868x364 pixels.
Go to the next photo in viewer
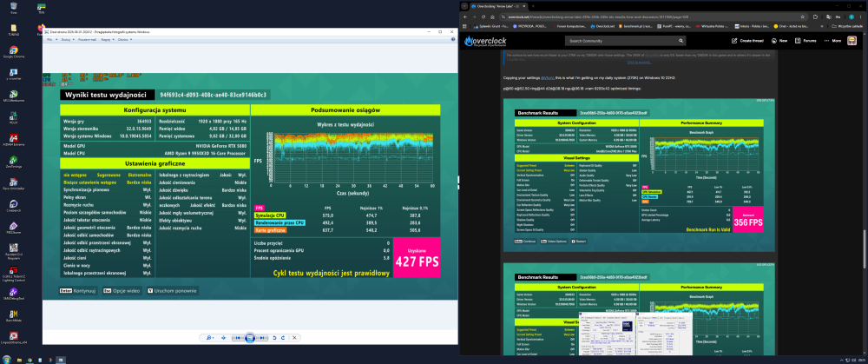point(262,338)
